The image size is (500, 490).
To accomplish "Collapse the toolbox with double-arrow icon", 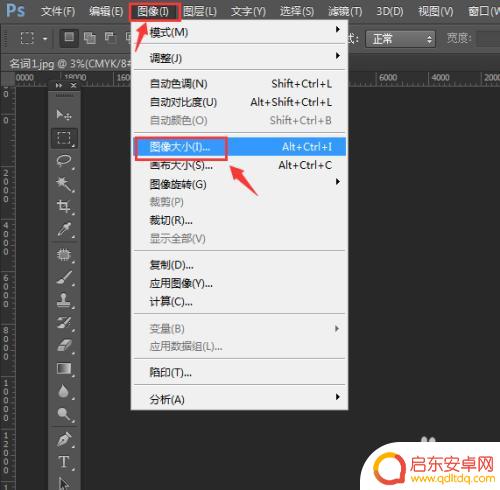I will [x=59, y=86].
